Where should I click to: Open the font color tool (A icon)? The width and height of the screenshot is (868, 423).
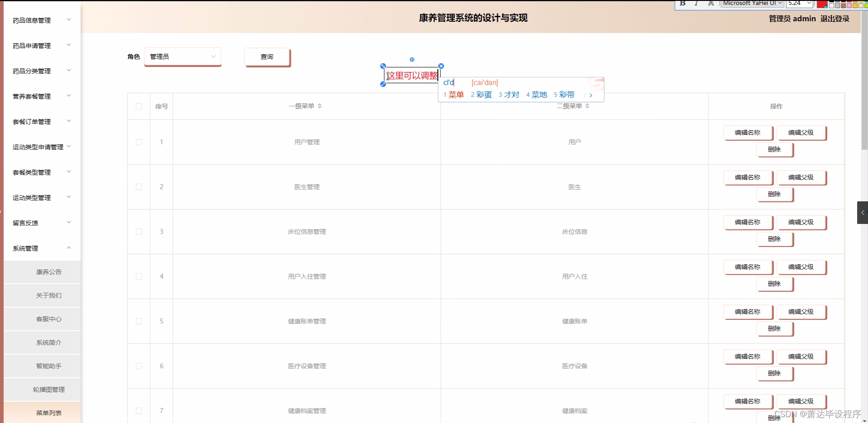(711, 4)
